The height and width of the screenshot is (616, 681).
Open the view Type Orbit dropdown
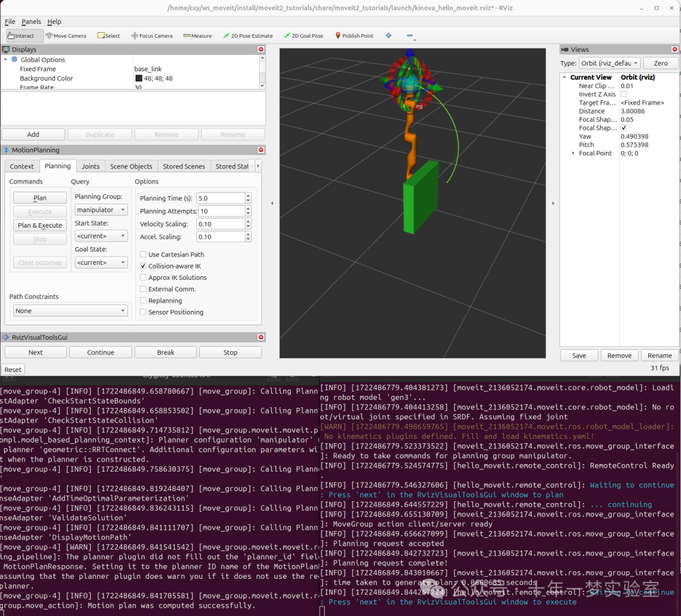609,63
